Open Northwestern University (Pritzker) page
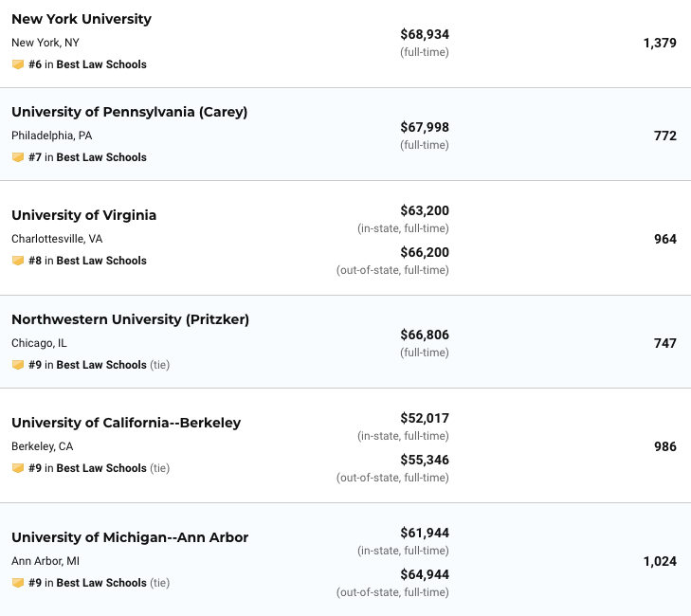691x616 pixels. (130, 319)
